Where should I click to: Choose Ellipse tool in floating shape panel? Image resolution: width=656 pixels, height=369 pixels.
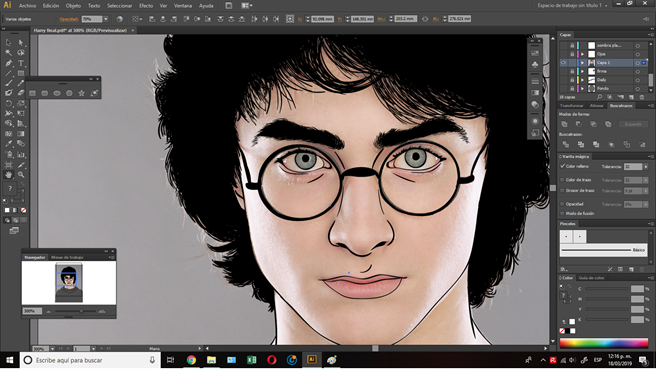(x=57, y=93)
